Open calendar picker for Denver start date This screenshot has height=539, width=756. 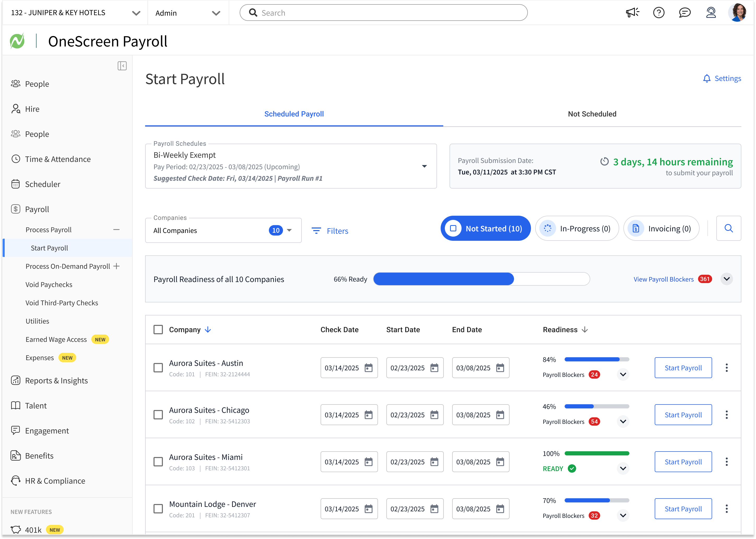pyautogui.click(x=434, y=509)
